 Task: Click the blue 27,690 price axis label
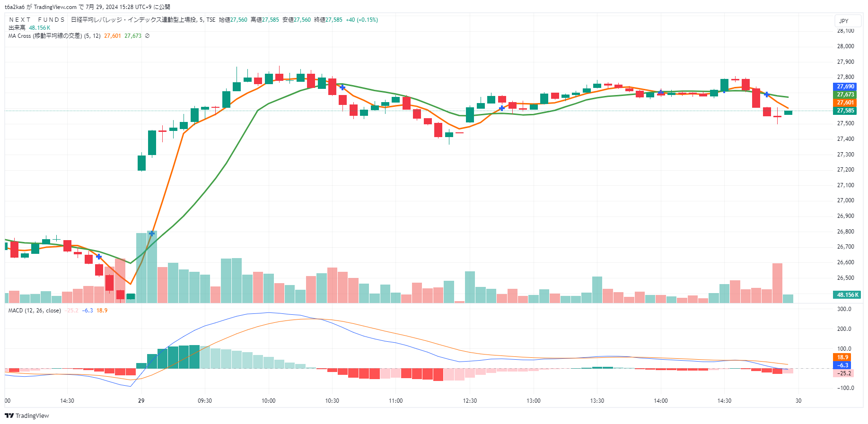[845, 87]
